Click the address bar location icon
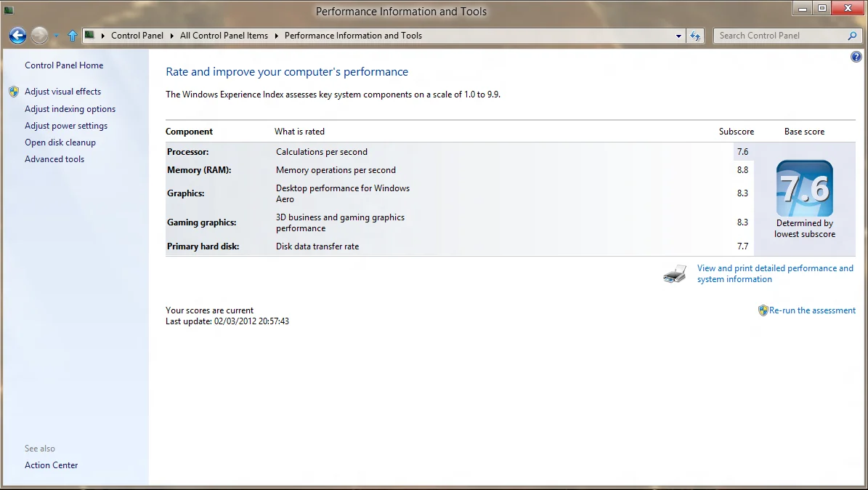Viewport: 868px width, 490px height. [89, 35]
